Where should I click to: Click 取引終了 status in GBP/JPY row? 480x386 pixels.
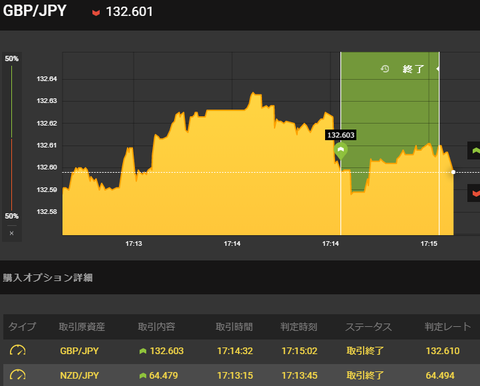365,351
